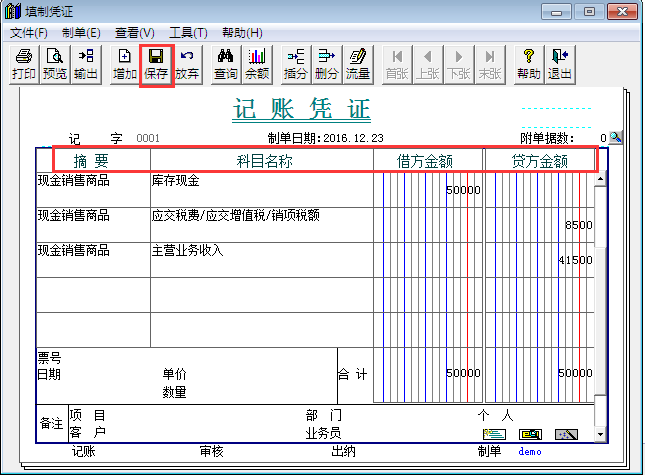This screenshot has width=645, height=475.
Task: Open the 查看(V) menu
Action: pos(135,32)
